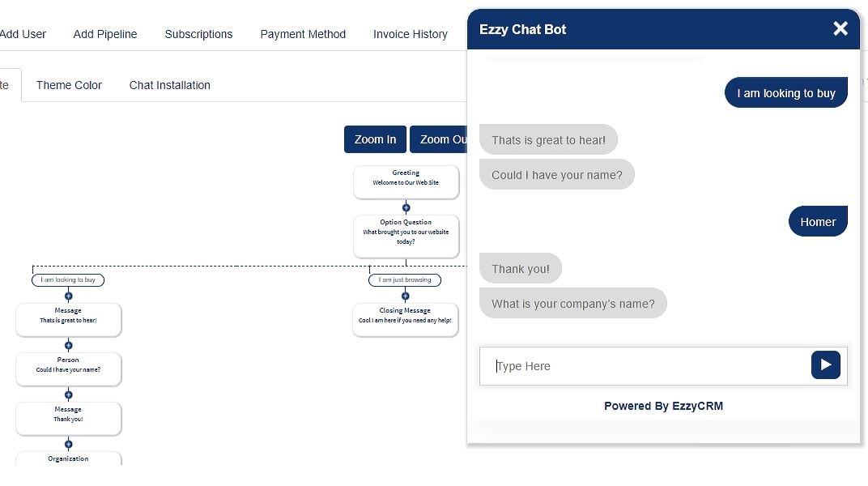Click the connector dot above the Organization node

click(68, 443)
